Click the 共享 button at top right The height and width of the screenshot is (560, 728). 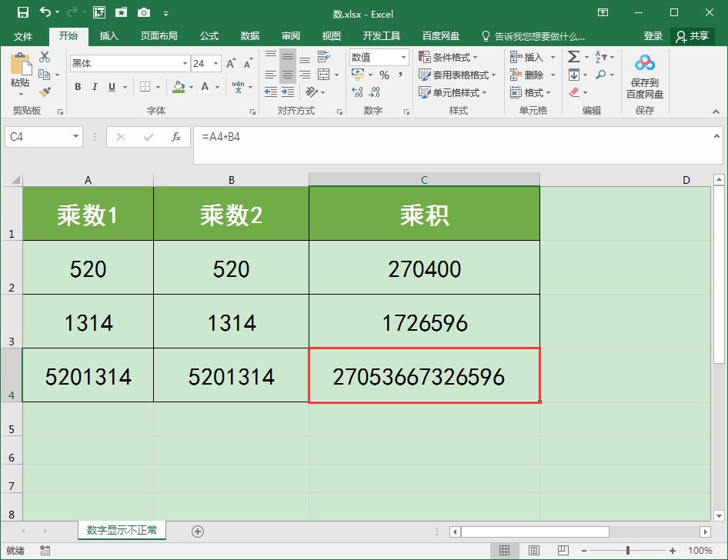tap(699, 35)
